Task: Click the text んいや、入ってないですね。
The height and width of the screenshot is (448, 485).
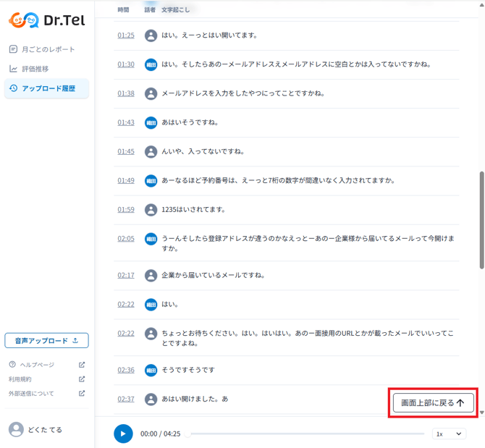Action: click(203, 151)
